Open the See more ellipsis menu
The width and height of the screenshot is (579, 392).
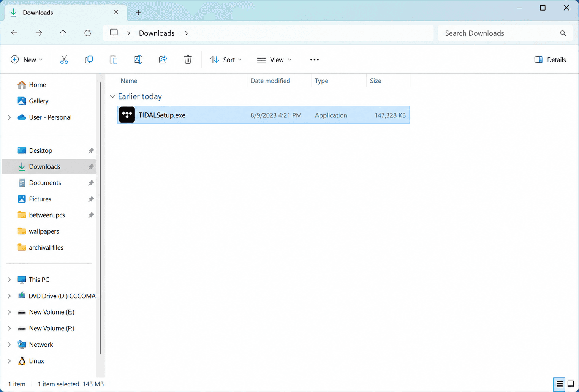(x=314, y=60)
